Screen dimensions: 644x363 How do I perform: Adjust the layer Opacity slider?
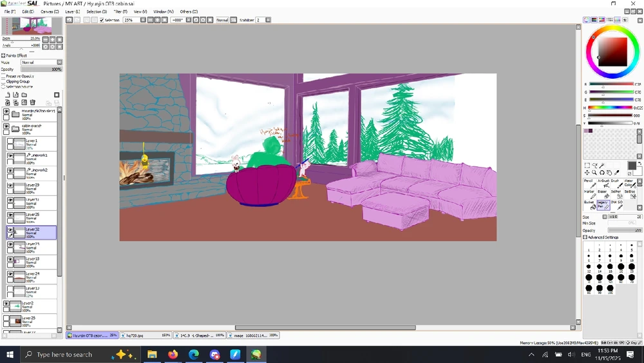point(41,69)
